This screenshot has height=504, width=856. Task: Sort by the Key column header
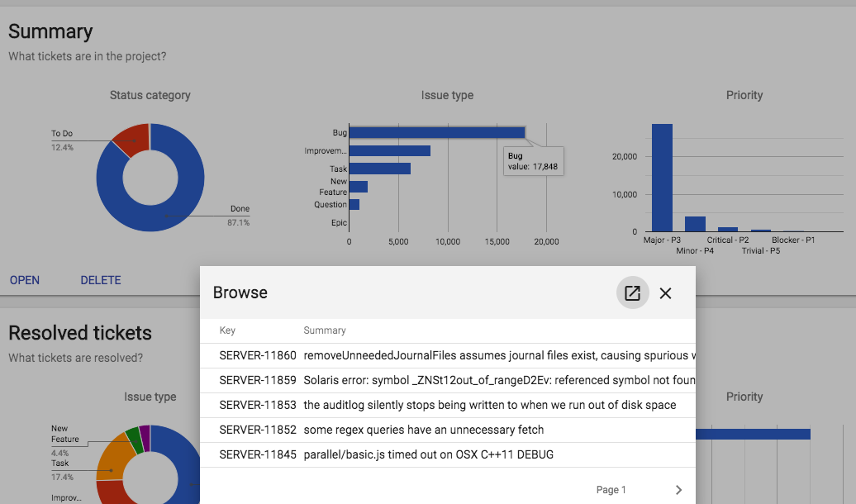(x=227, y=330)
